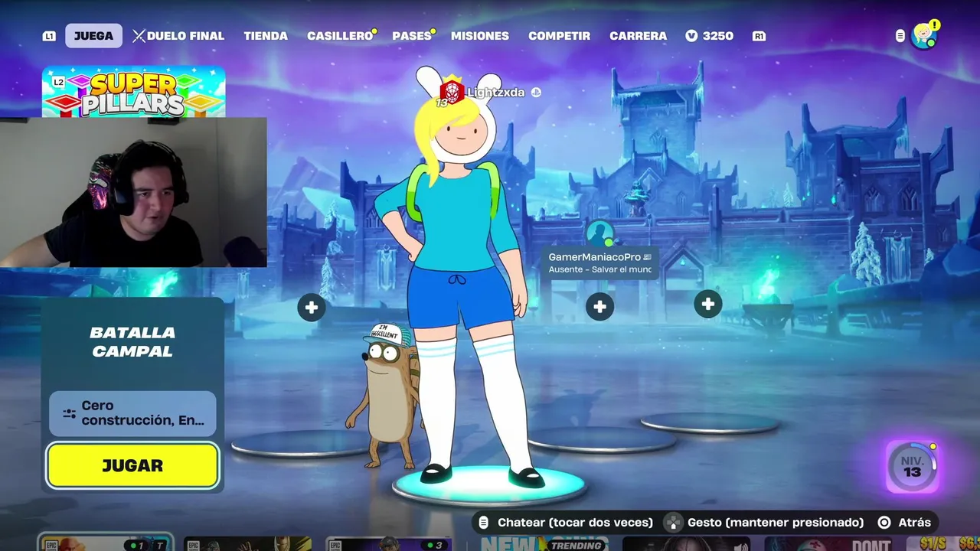Click the Lightzxda player name

coord(496,93)
